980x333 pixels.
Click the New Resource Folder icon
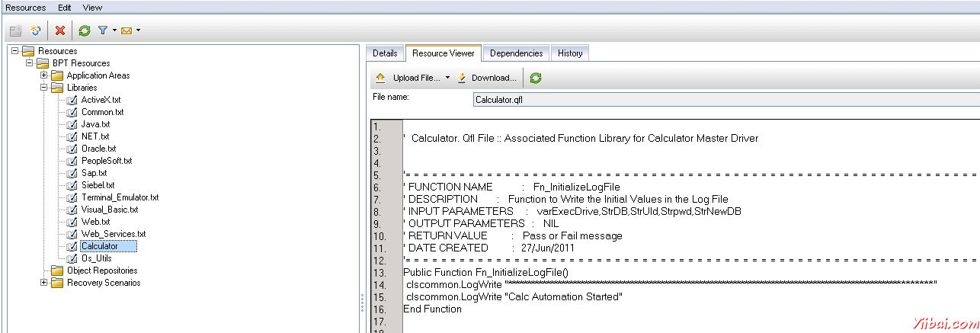(15, 30)
